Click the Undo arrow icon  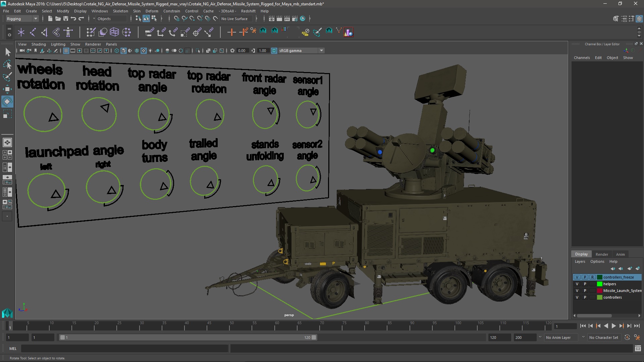[73, 19]
